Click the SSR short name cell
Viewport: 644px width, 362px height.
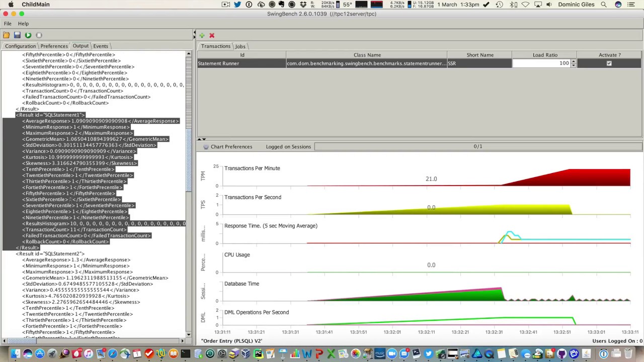[479, 63]
